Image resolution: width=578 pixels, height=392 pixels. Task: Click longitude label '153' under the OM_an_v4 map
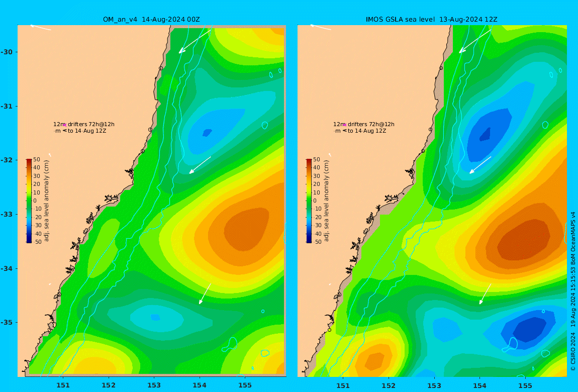pyautogui.click(x=154, y=385)
